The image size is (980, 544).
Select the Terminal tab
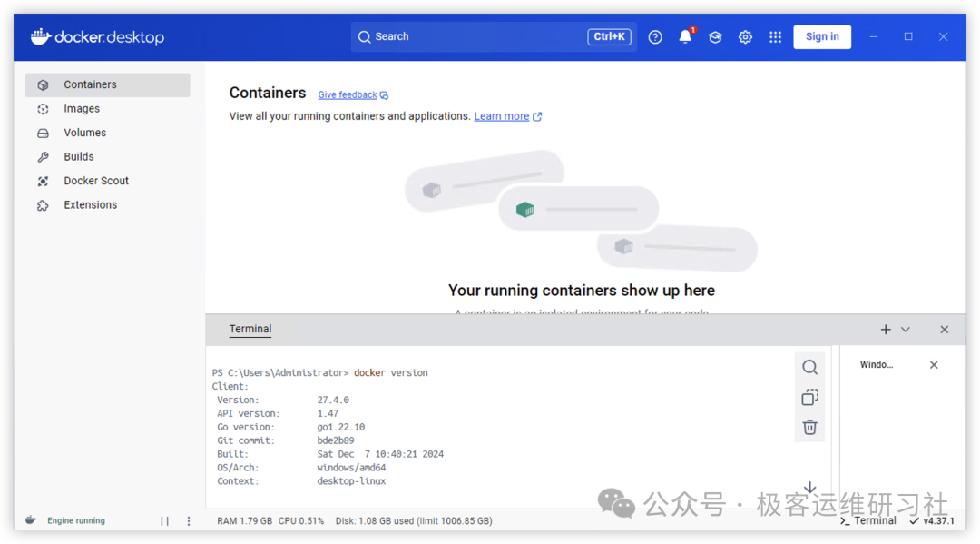coord(250,329)
